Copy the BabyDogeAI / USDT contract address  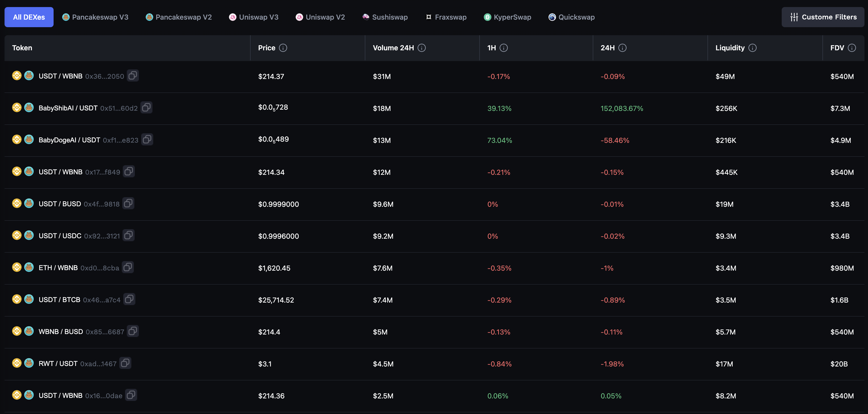pos(147,140)
